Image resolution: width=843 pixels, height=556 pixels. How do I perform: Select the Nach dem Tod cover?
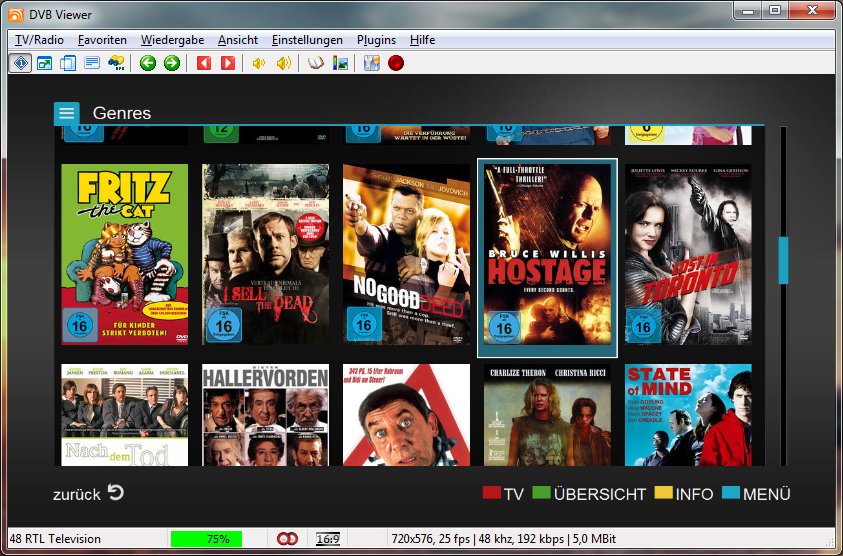(x=125, y=415)
